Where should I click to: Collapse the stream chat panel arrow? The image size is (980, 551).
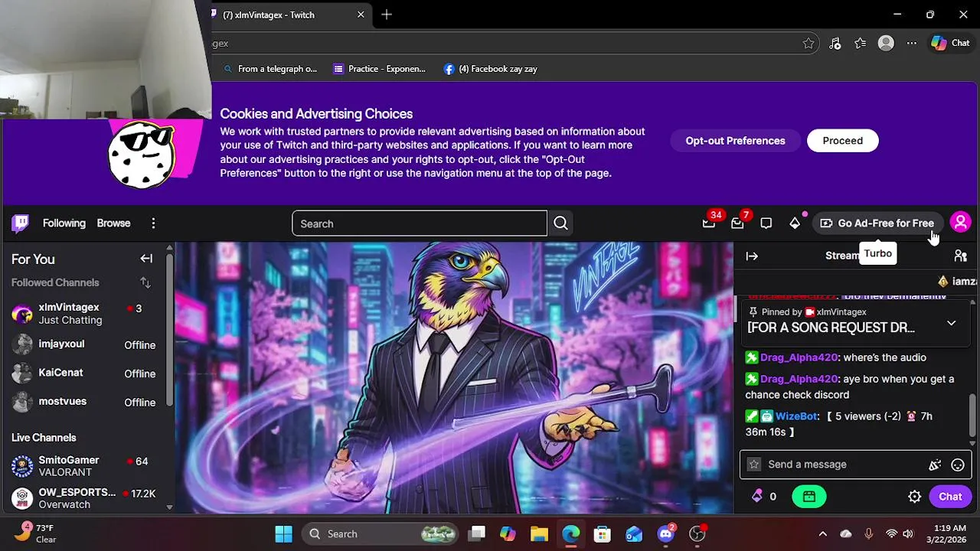[x=752, y=256]
